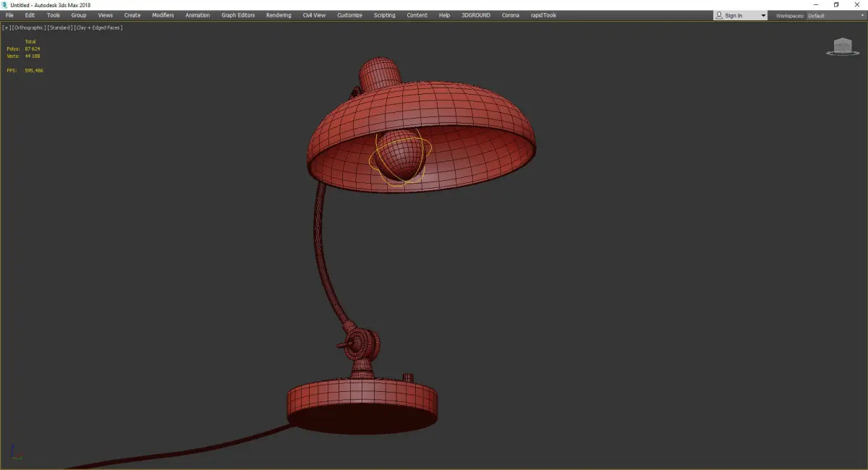Open the 3DGROUND menu
The image size is (868, 470).
click(x=475, y=15)
